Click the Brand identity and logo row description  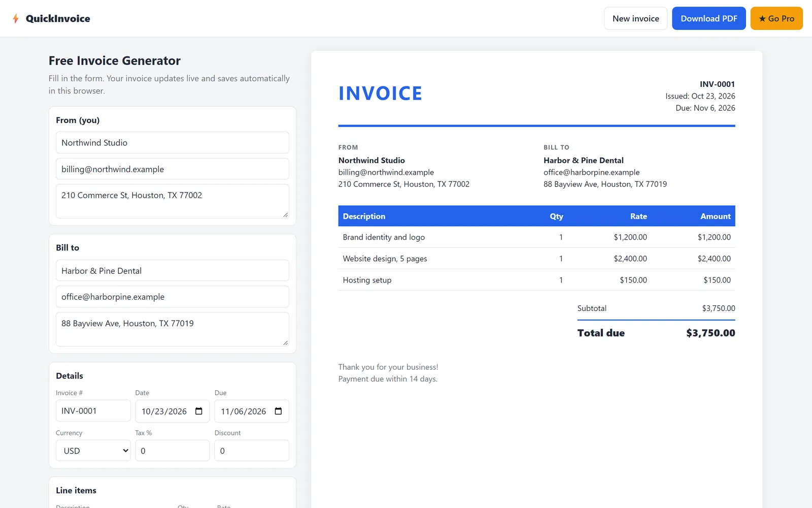[x=384, y=237]
